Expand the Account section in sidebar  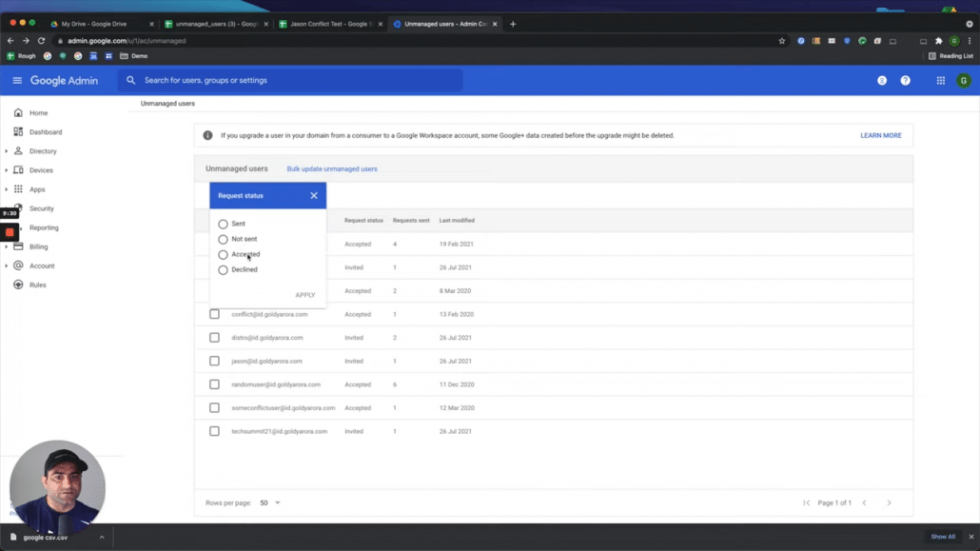click(x=7, y=266)
